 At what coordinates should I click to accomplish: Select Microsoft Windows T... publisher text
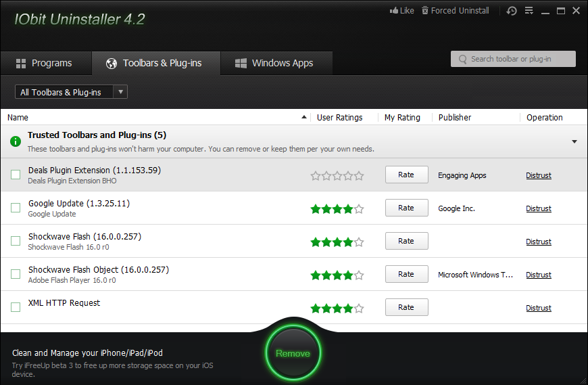pos(475,275)
